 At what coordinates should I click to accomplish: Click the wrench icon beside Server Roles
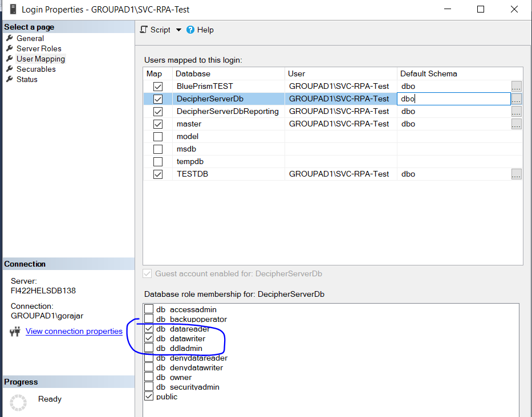10,48
